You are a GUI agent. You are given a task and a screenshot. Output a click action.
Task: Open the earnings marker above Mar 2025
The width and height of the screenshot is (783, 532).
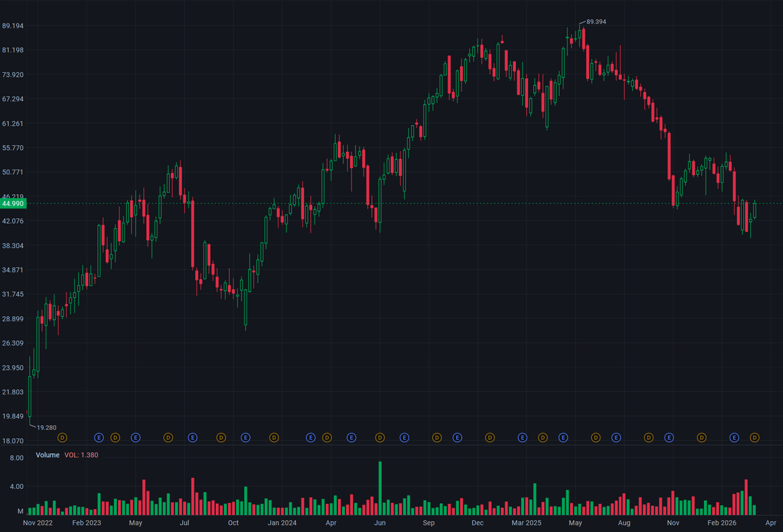pyautogui.click(x=522, y=437)
